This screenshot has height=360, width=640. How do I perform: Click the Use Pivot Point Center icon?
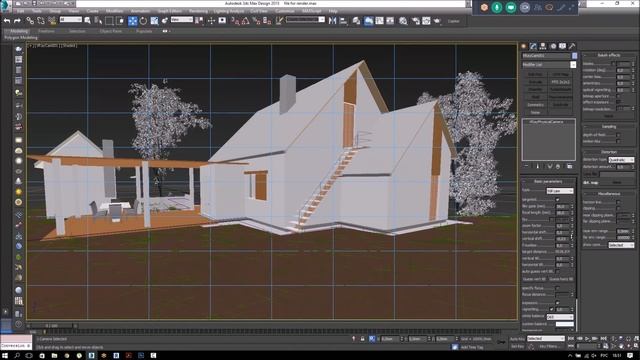click(x=200, y=20)
